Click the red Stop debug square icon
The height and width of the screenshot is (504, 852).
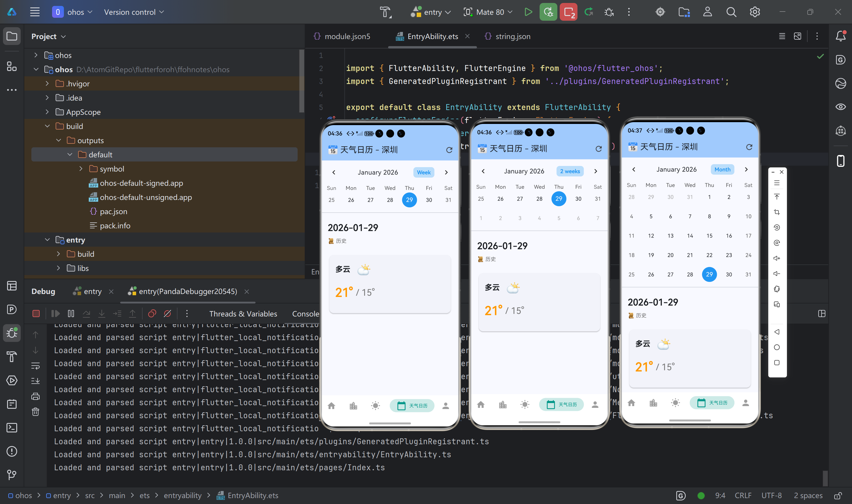pos(36,314)
